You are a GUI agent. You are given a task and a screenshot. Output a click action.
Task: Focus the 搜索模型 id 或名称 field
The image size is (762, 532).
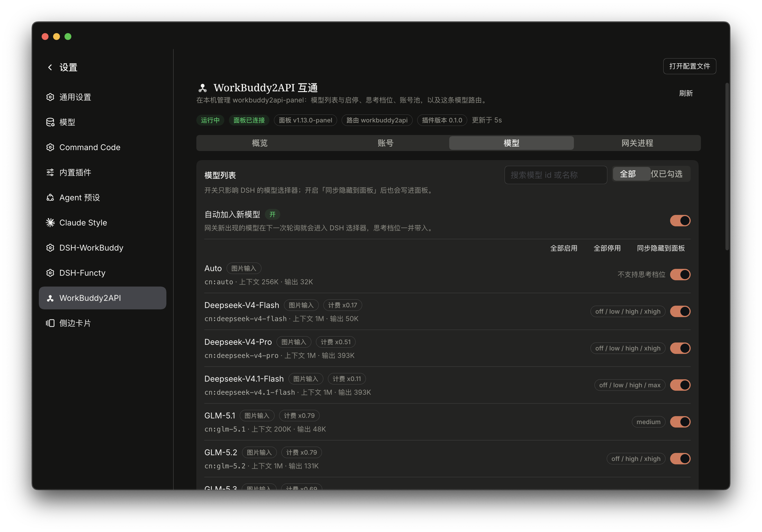tap(556, 175)
